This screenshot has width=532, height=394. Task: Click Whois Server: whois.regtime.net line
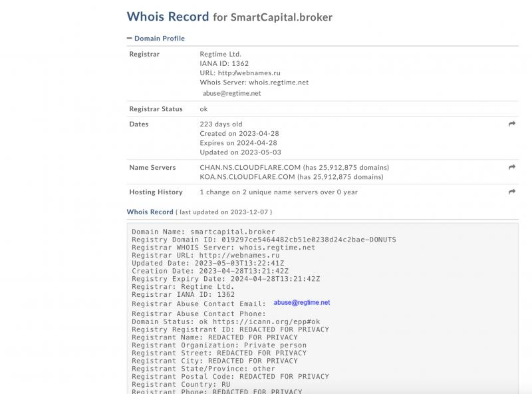tap(254, 83)
